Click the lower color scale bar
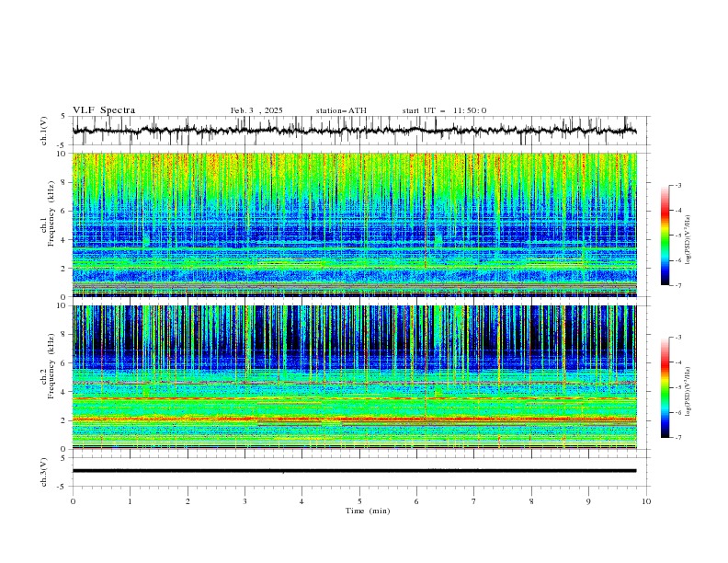The width and height of the screenshot is (728, 563). pyautogui.click(x=665, y=387)
